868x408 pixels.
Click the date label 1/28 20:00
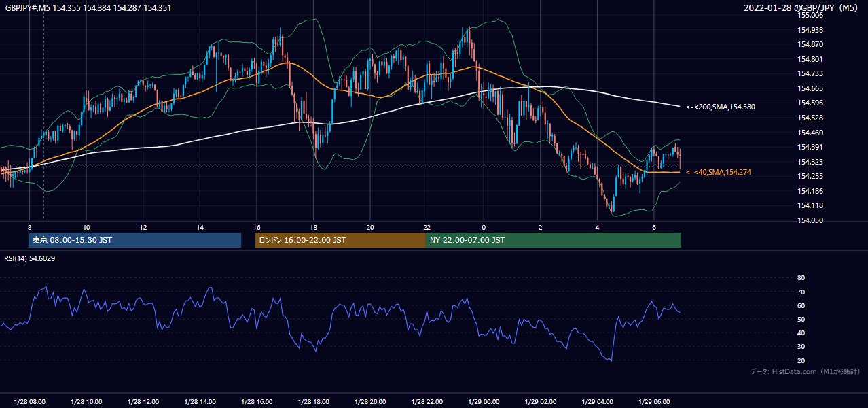[x=370, y=402]
